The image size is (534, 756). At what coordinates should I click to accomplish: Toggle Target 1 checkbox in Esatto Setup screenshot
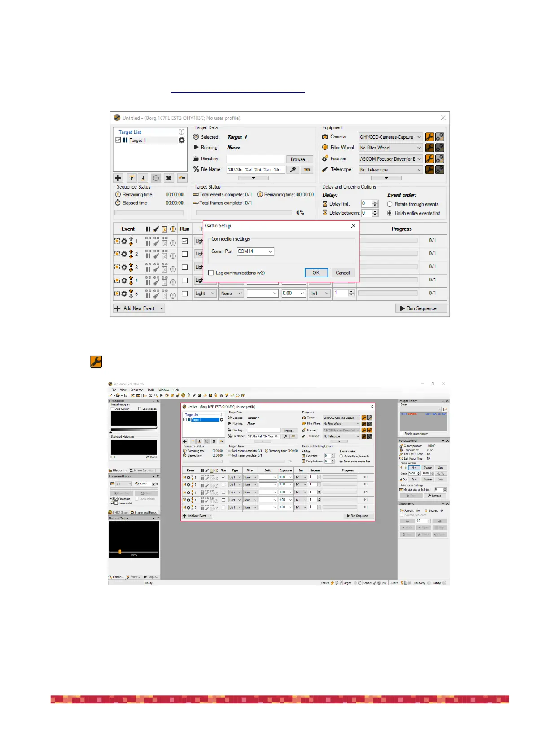click(118, 140)
